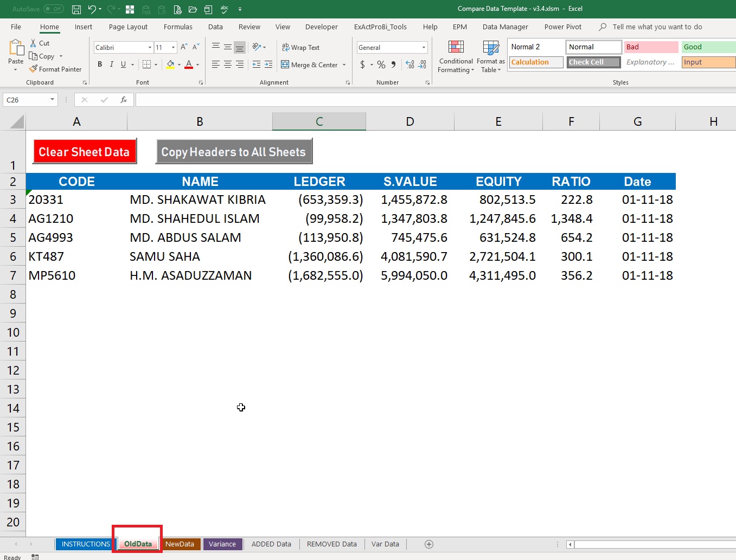Click the Decrease Indent icon

[257, 65]
